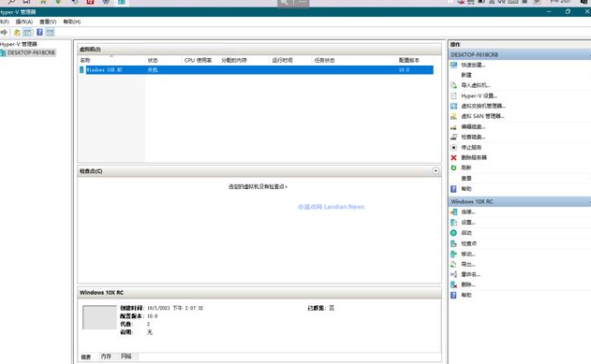
Task: Click the Edit Disk (编辑磁盘) icon
Action: pyautogui.click(x=454, y=127)
